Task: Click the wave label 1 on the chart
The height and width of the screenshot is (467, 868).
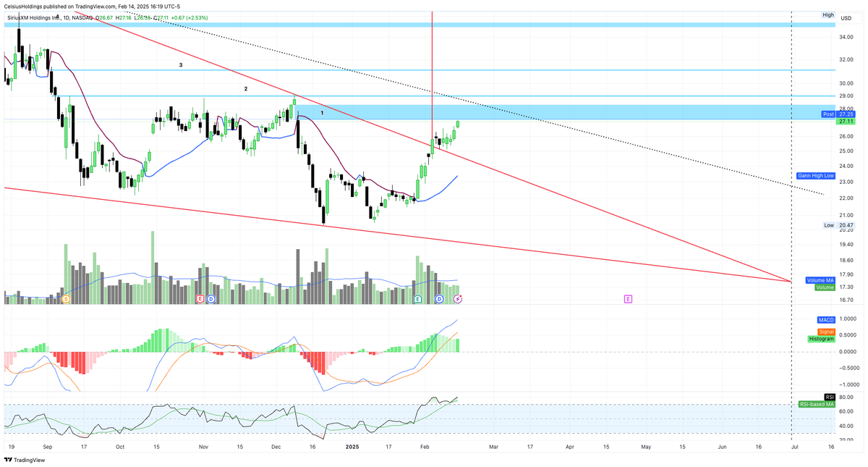Action: pyautogui.click(x=322, y=114)
